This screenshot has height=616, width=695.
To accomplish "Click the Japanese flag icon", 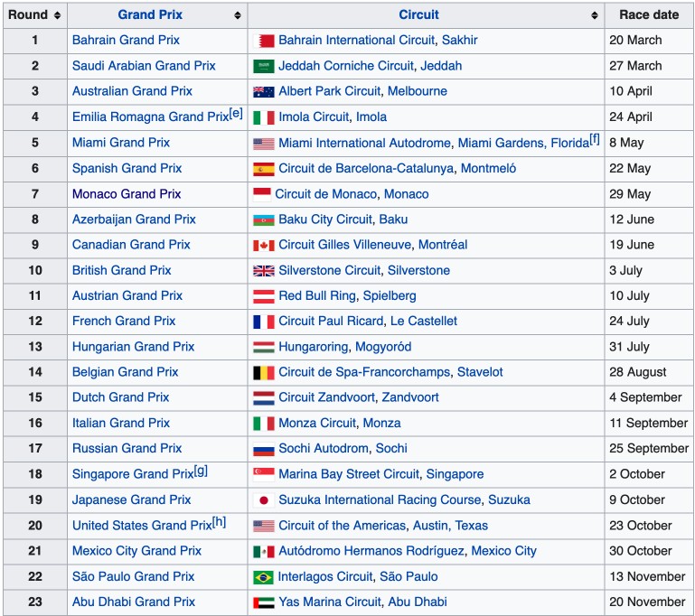I will pos(264,500).
